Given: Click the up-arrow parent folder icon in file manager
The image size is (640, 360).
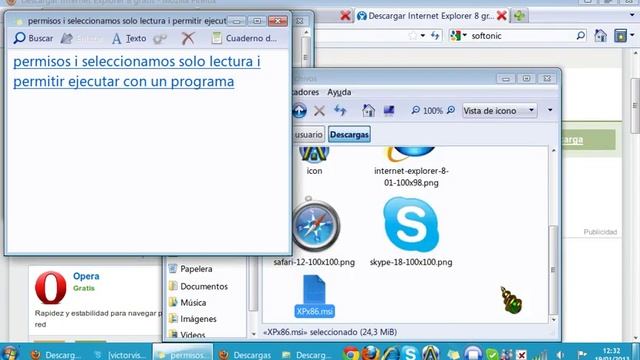Looking at the screenshot, I should [299, 110].
